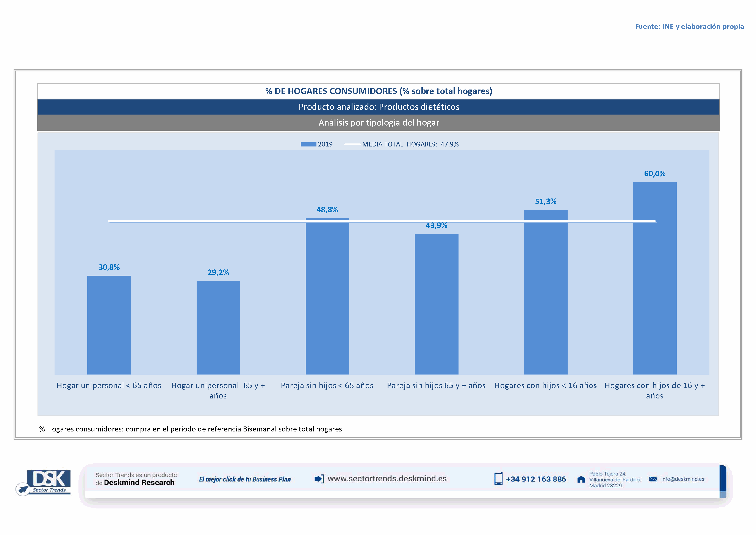This screenshot has width=756, height=535.
Task: Click the email envelope icon
Action: tap(653, 479)
